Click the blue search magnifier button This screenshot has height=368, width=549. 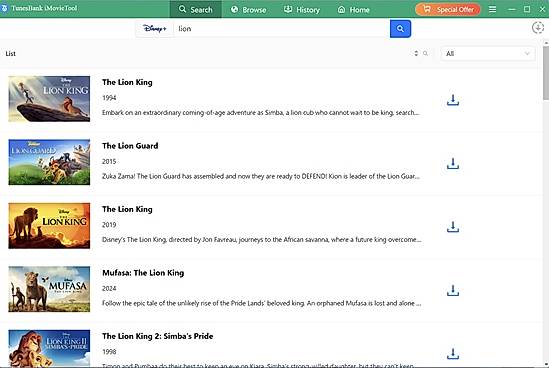pos(400,29)
